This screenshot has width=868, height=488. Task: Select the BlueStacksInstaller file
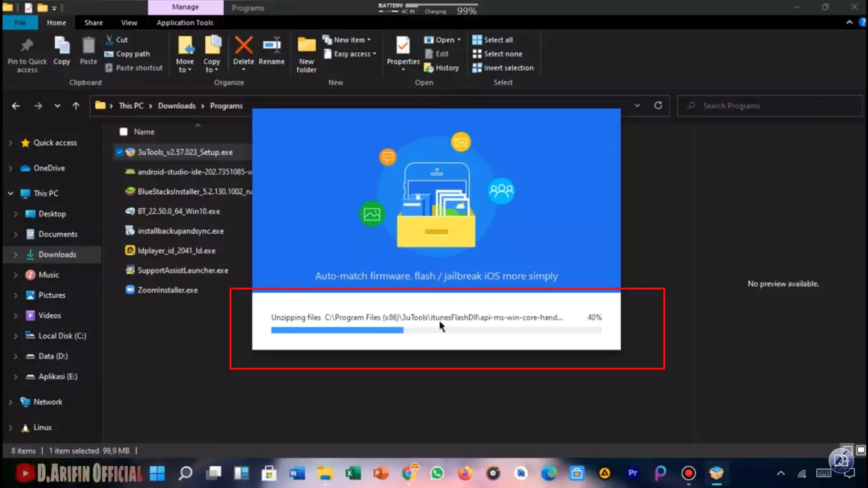(x=188, y=191)
